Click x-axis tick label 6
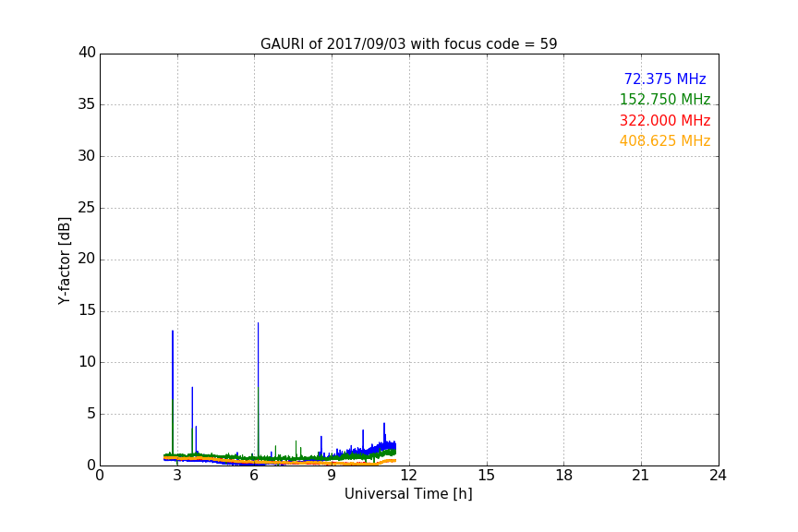 point(254,476)
